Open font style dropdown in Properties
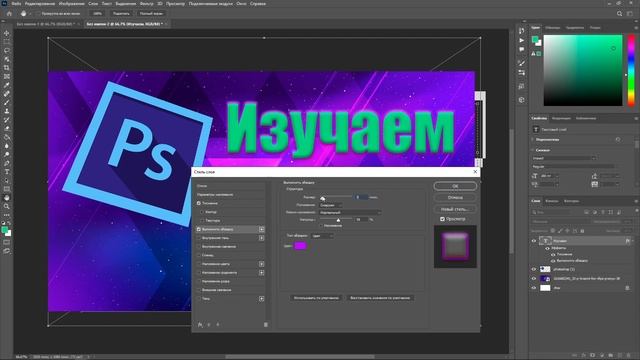 point(573,167)
